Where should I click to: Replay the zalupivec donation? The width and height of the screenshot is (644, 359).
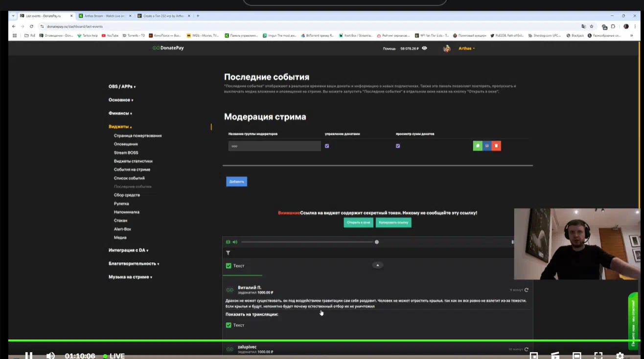[x=526, y=349]
